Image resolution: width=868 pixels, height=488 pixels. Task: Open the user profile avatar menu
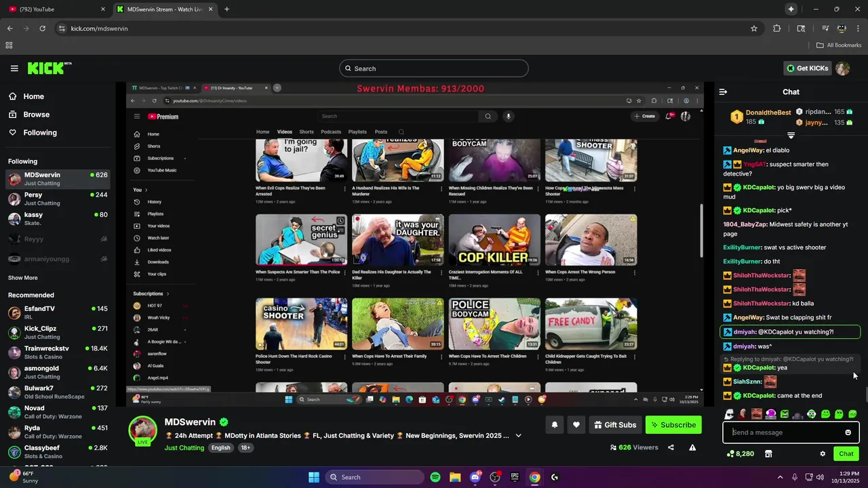click(x=842, y=68)
